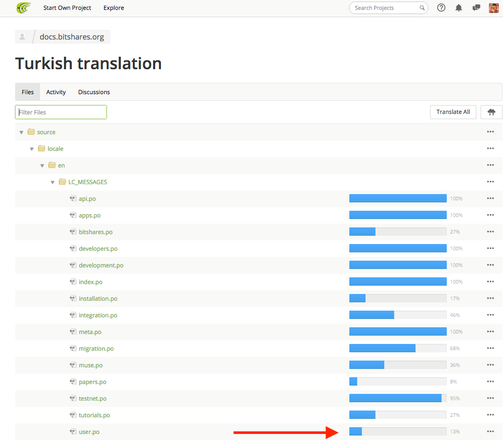Open the help question mark icon
The image size is (503, 448).
441,8
